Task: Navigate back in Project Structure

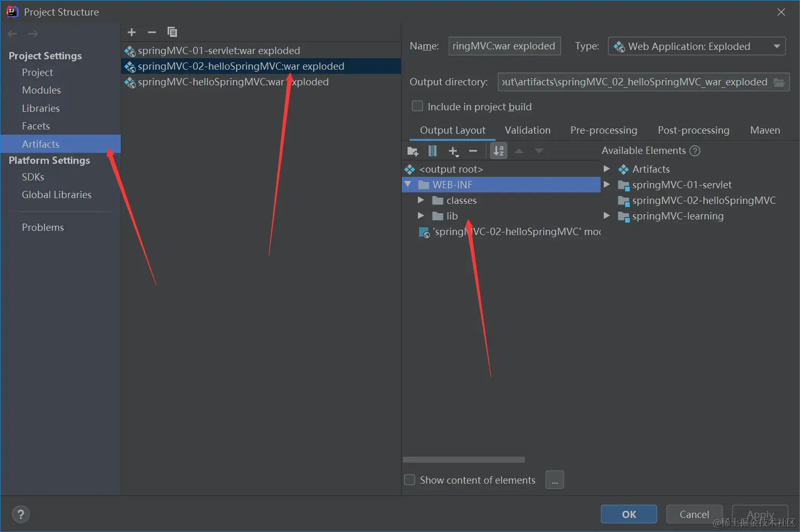Action: (x=12, y=34)
